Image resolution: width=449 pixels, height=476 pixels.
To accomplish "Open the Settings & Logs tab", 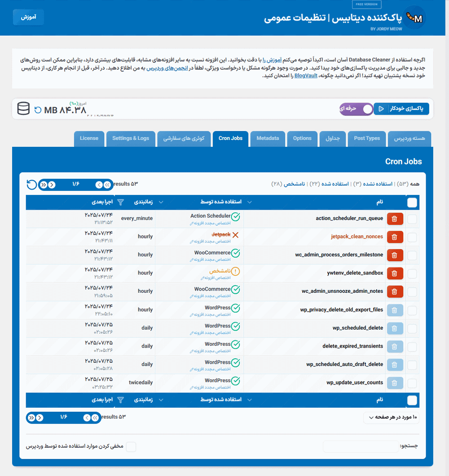I will (131, 138).
